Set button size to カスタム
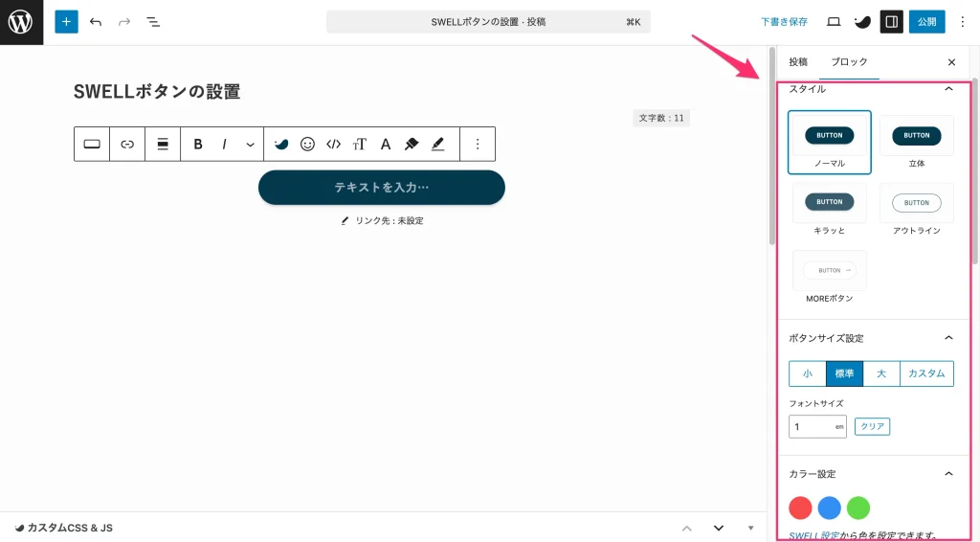980x542 pixels. click(x=926, y=373)
